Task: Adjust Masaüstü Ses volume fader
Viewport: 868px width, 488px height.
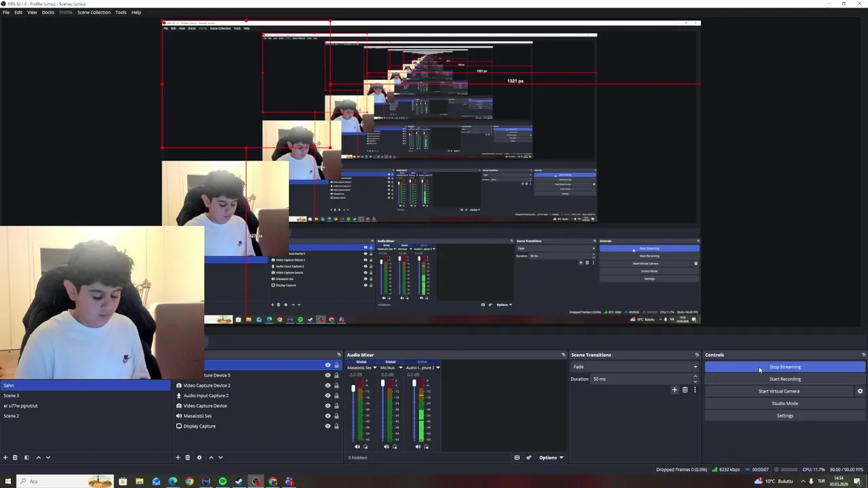Action: click(353, 388)
